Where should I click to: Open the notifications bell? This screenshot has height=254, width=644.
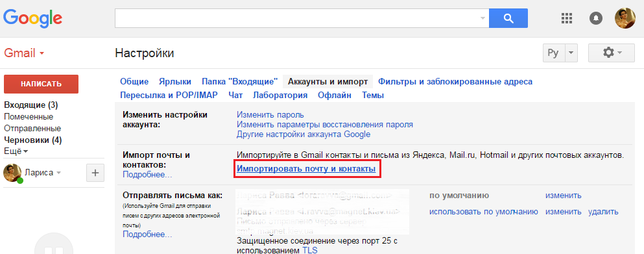click(595, 18)
